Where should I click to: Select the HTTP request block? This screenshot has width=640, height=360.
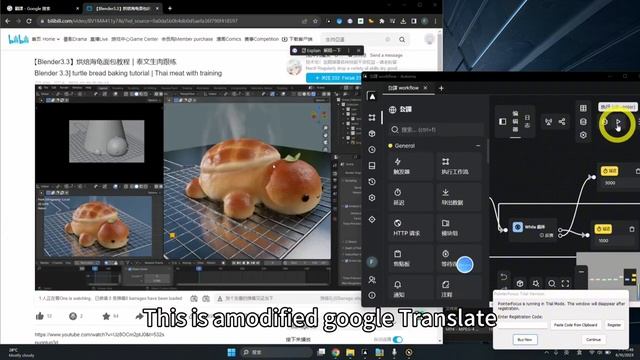(411, 227)
